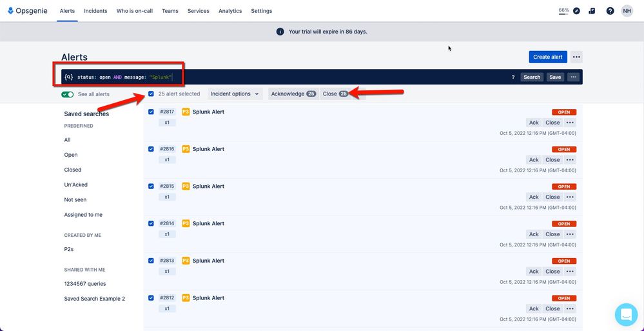Uncheck the checkbox for alert #2814
Image resolution: width=644 pixels, height=331 pixels.
click(x=151, y=223)
